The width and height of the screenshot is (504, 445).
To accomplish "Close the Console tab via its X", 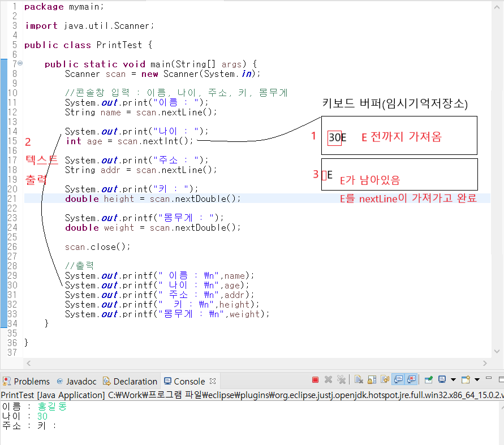I will (213, 381).
